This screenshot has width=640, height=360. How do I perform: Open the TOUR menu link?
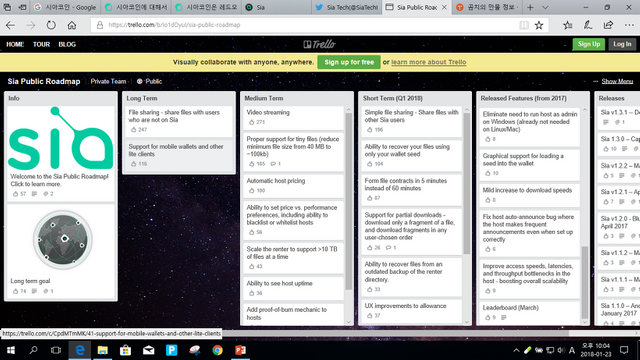point(41,44)
